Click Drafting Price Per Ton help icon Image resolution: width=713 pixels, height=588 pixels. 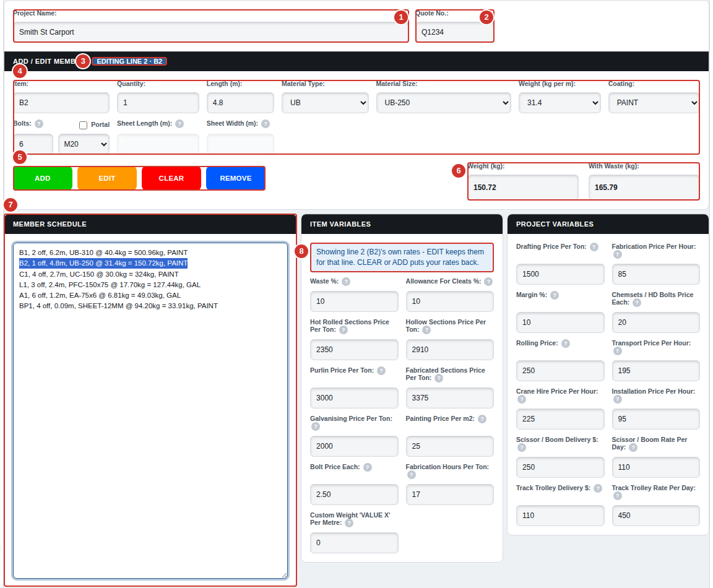pos(594,247)
